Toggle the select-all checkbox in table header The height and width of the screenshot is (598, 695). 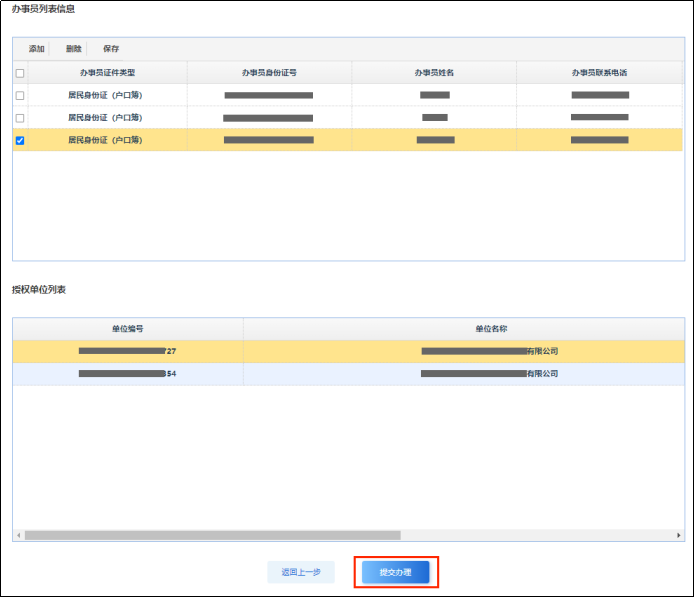point(20,73)
